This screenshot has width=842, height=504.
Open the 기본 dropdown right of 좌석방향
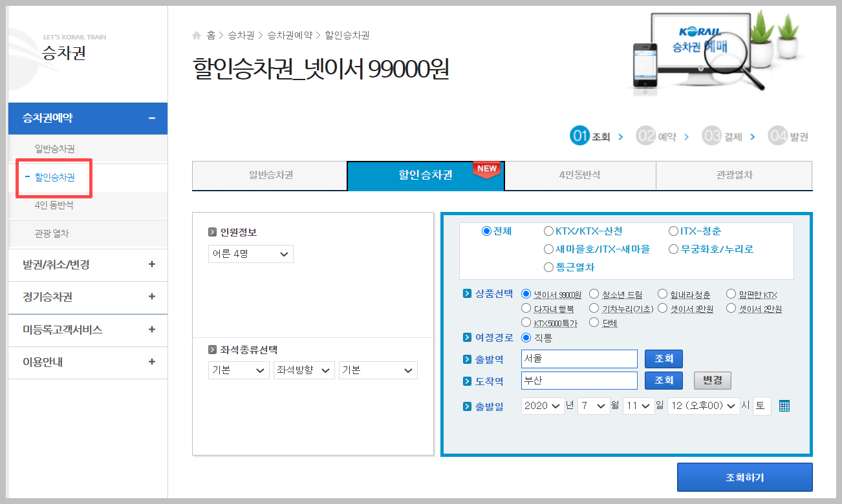pos(378,370)
